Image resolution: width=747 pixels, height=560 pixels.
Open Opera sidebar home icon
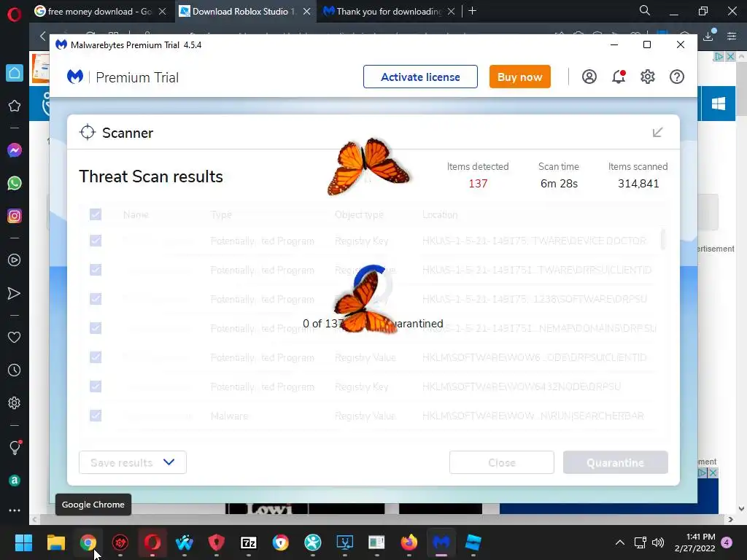[15, 73]
